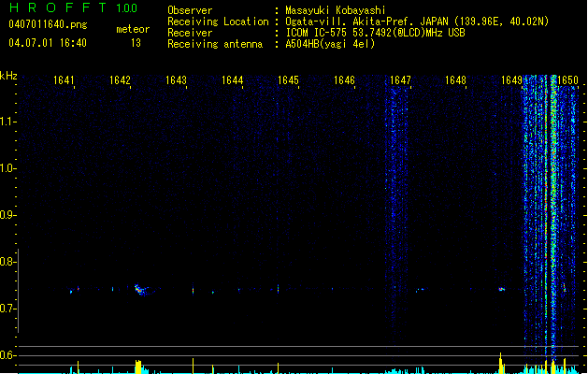Click the Receiving Location label
Viewport: 588px width, 374px height.
(218, 22)
